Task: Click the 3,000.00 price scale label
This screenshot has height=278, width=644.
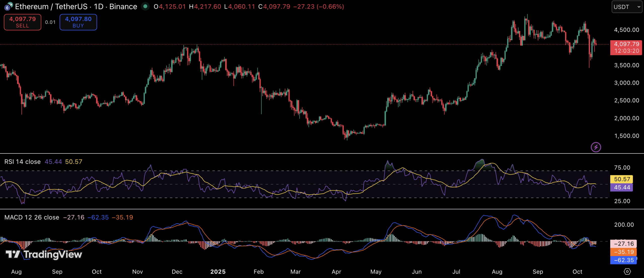Action: (626, 83)
